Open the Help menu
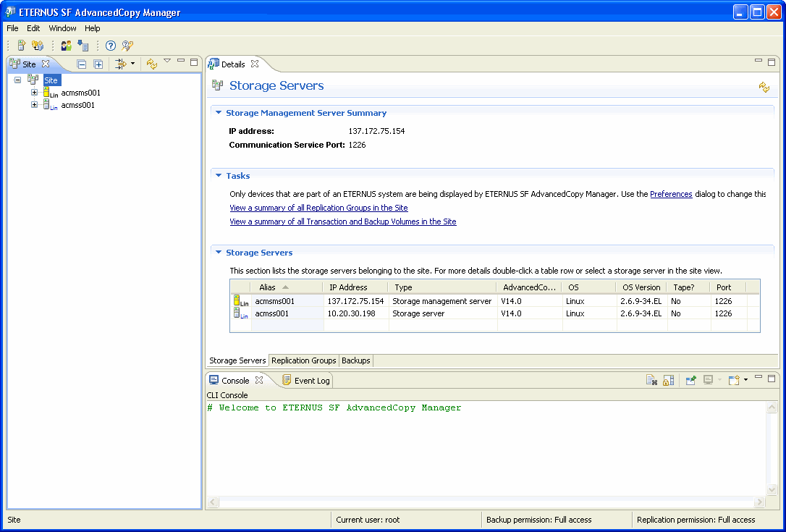Screen dimensions: 786x532 [x=93, y=28]
